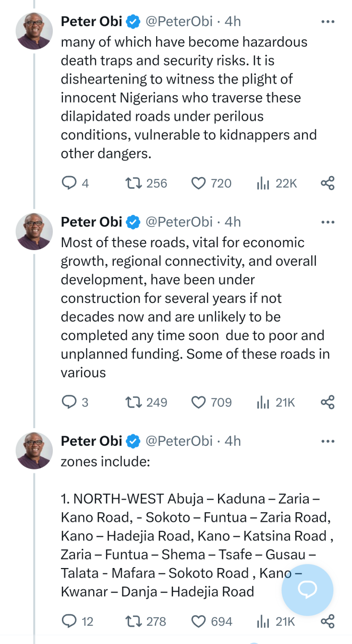
Task: Open Peter Obi's profile from the top tweet
Action: (34, 31)
